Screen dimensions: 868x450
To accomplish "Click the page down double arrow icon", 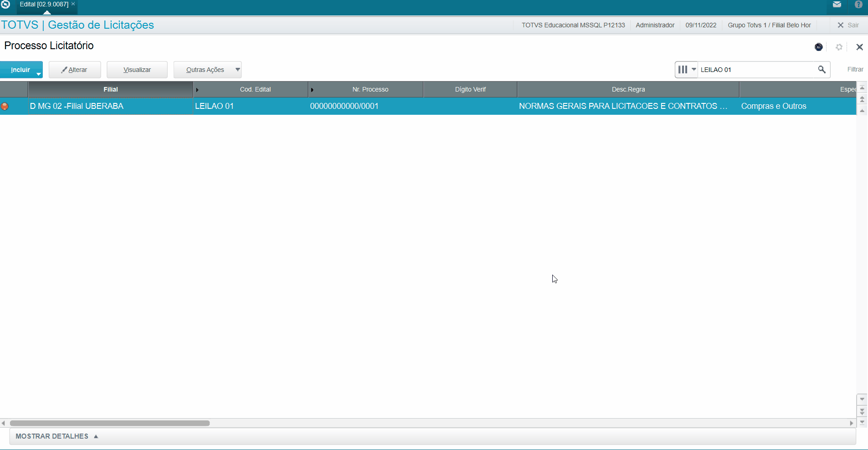I will pos(862,411).
